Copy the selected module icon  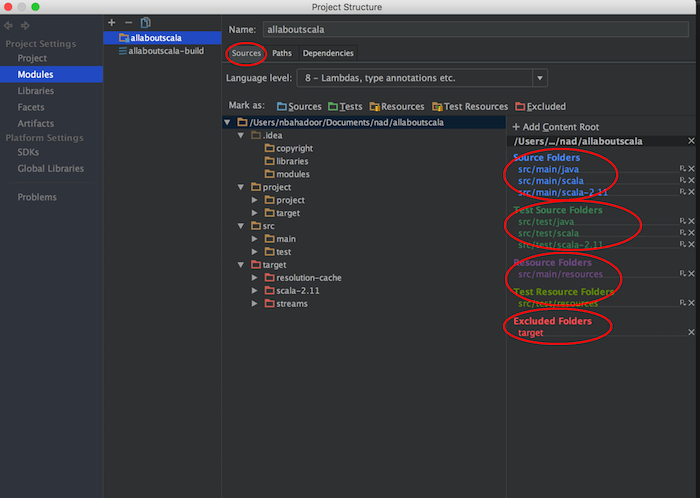coord(146,22)
